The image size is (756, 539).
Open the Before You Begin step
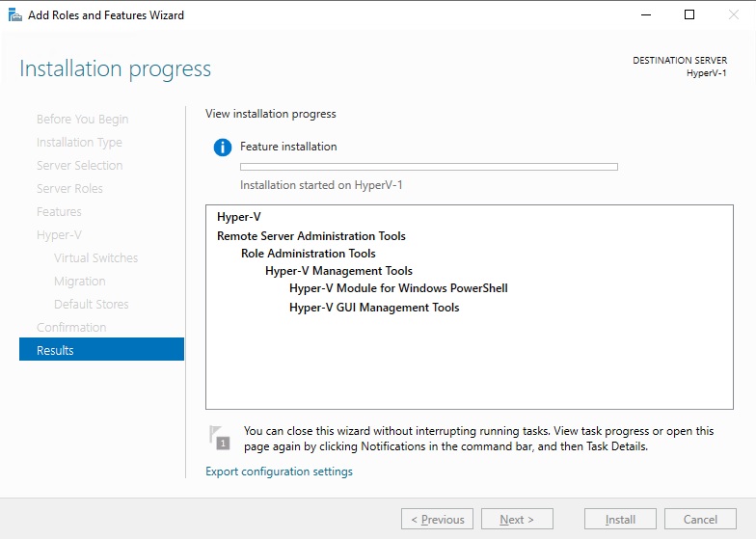[x=83, y=120]
